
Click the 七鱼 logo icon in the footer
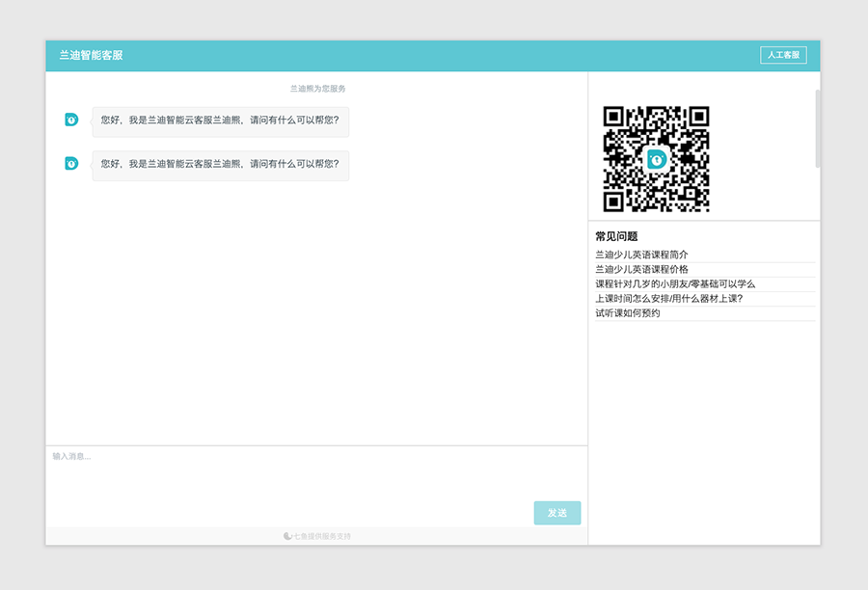click(x=287, y=536)
